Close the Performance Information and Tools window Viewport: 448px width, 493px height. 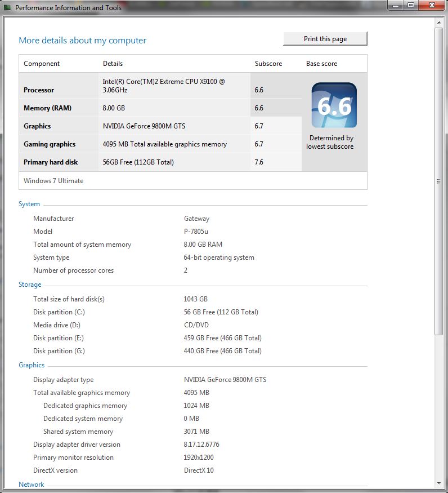[432, 5]
